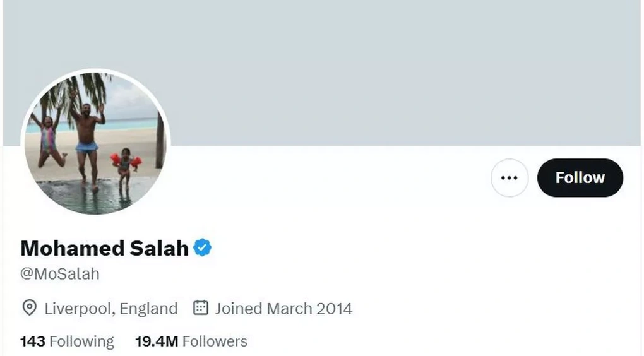Click the Joined March 2014 text
This screenshot has width=644, height=356.
tap(283, 309)
